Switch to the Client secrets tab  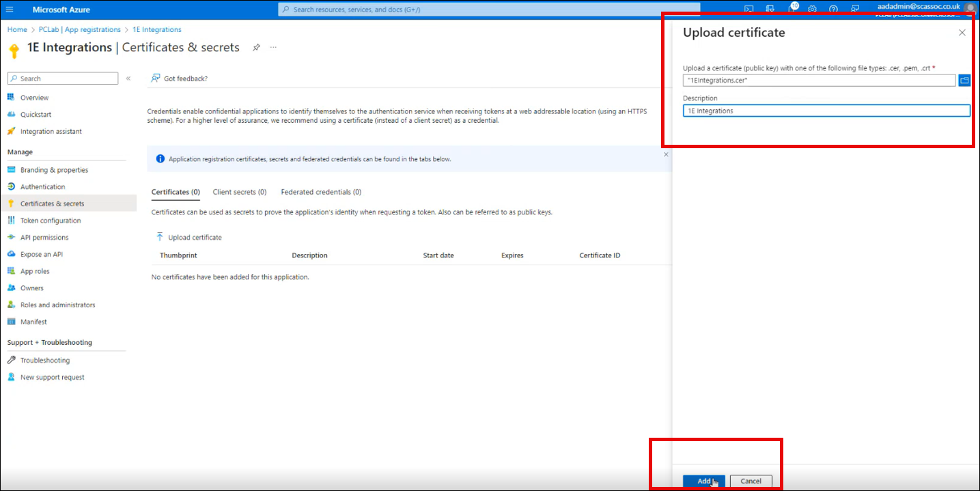[x=239, y=193]
